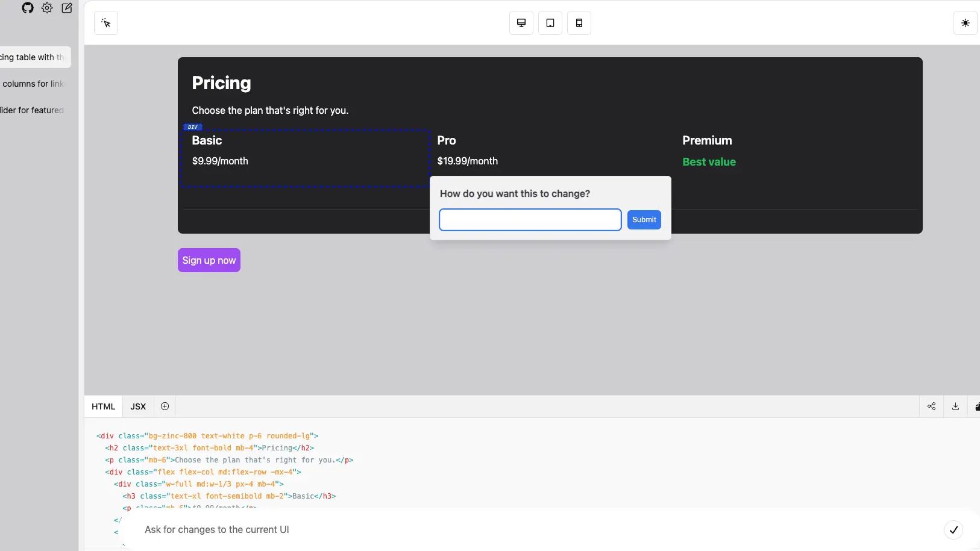Toggle the light/dark theme icon
The width and height of the screenshot is (980, 551).
pos(965,22)
